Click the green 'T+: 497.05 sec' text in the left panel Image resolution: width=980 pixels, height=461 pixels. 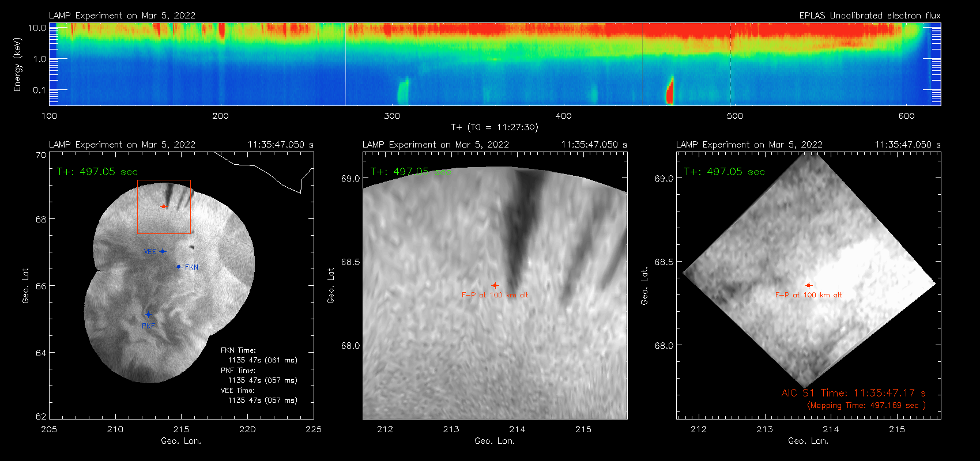pyautogui.click(x=97, y=172)
